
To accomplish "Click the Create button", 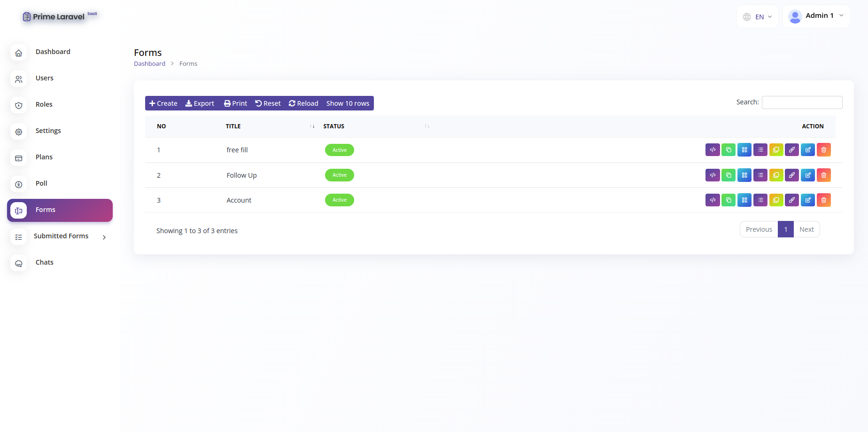I will click(x=163, y=103).
